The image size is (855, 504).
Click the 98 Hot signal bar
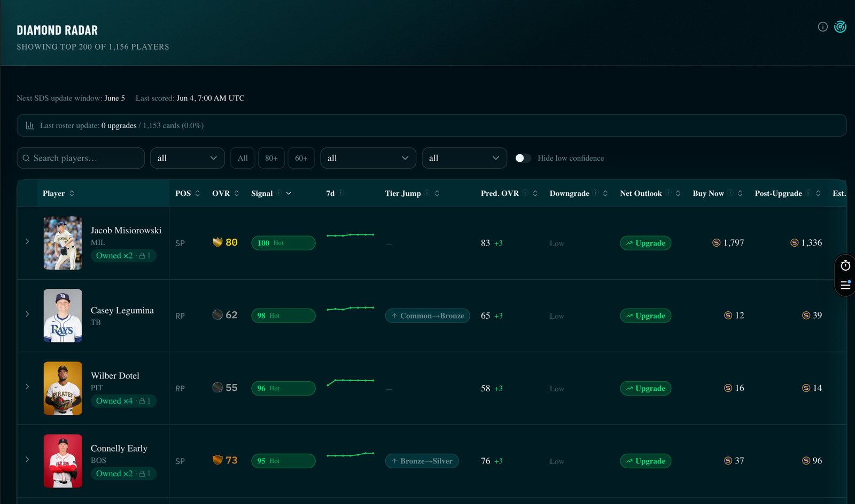pyautogui.click(x=283, y=316)
